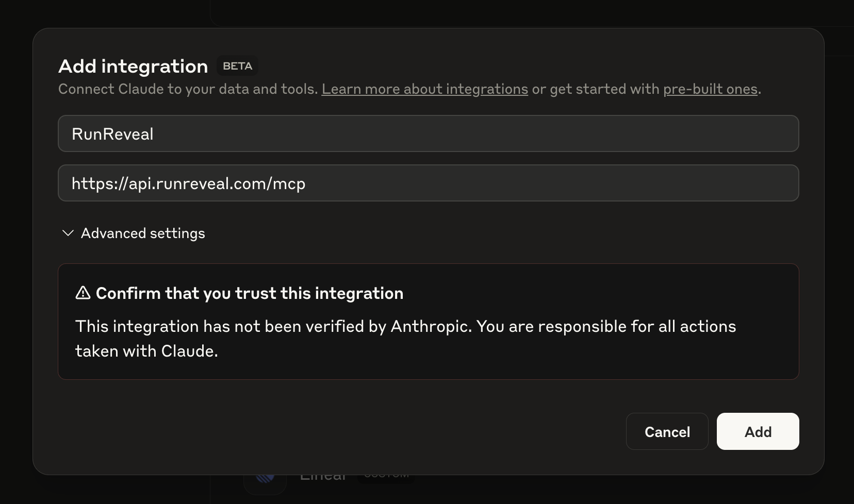Viewport: 854px width, 504px height.
Task: Follow the pre-built ones link
Action: pyautogui.click(x=710, y=89)
